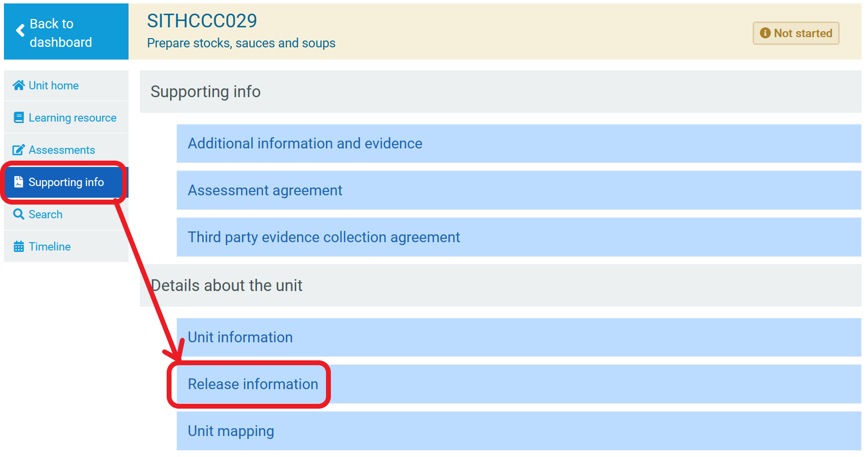Click the magnifying glass Search icon
The width and height of the screenshot is (868, 457).
click(x=19, y=214)
